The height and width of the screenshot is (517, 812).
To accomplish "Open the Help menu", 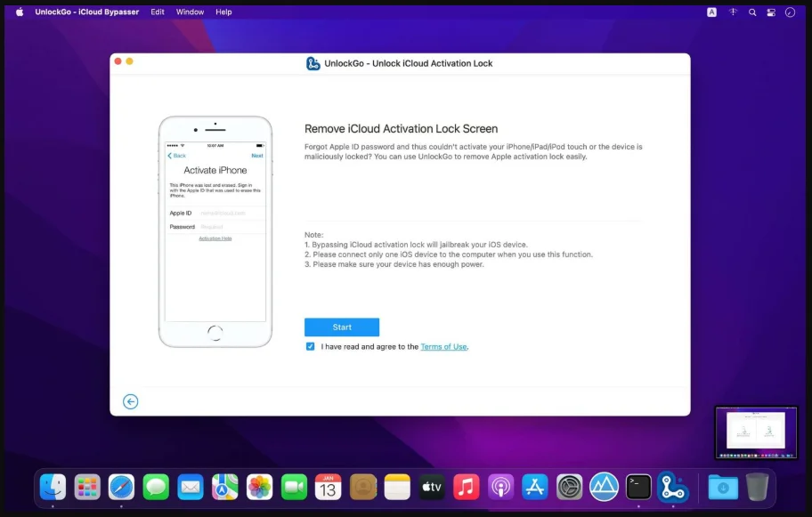I will [223, 12].
